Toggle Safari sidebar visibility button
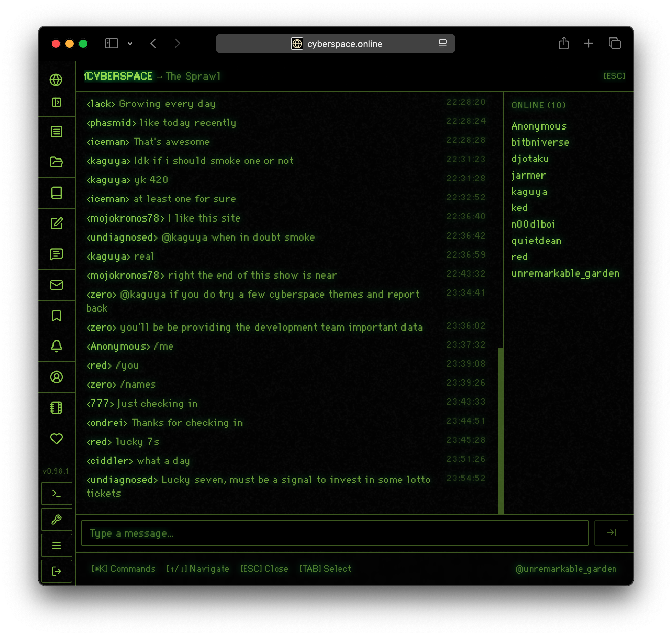 111,44
